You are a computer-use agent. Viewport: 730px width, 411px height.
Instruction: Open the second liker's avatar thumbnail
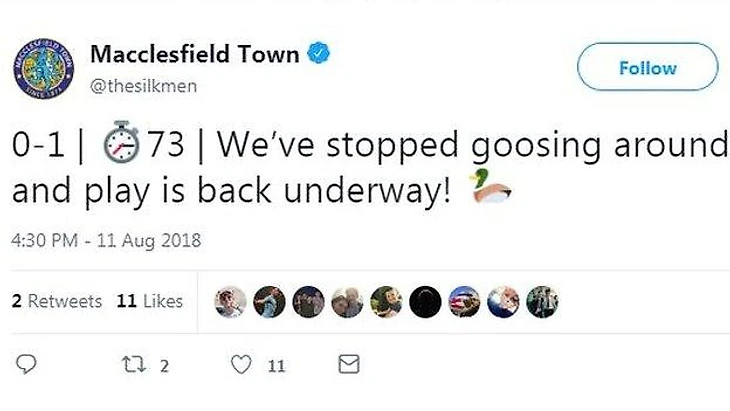[x=269, y=302]
